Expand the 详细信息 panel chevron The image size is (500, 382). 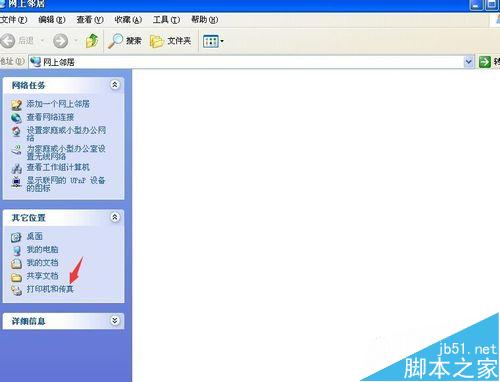pos(115,321)
